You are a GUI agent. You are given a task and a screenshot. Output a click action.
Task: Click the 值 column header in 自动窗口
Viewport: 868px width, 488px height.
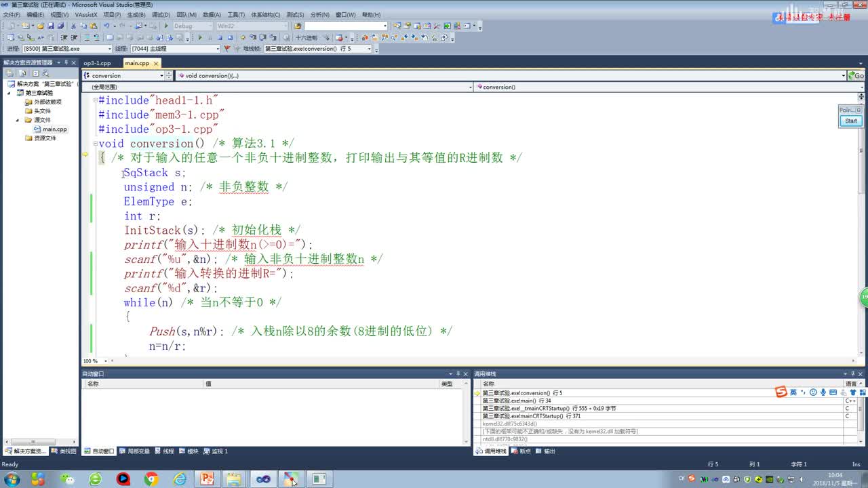(321, 384)
